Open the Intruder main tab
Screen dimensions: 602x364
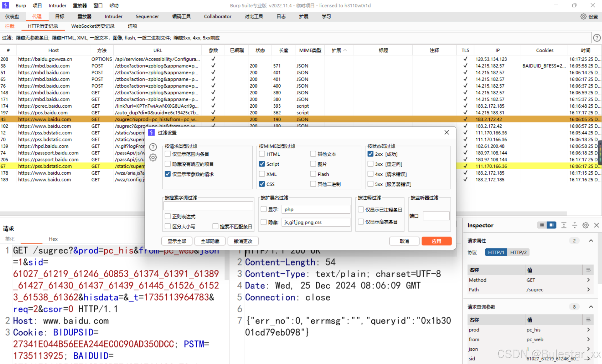[x=113, y=16]
